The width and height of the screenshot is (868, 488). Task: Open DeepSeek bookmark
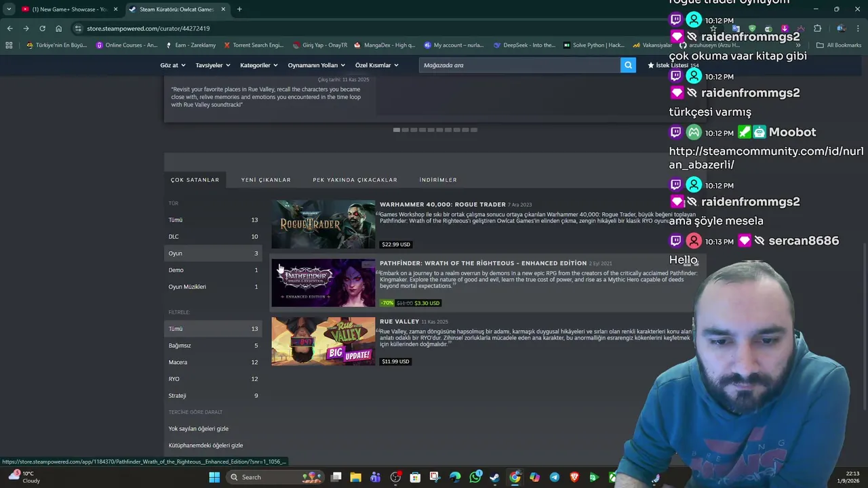524,45
